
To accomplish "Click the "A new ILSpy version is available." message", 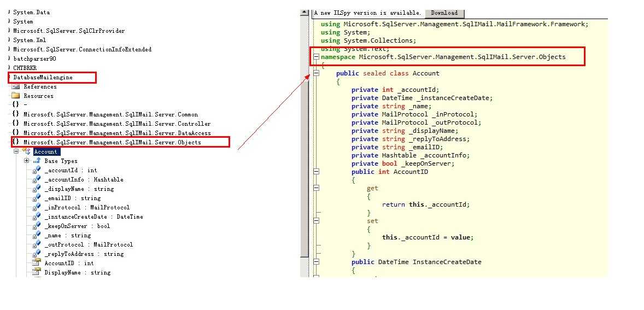I will click(x=367, y=13).
